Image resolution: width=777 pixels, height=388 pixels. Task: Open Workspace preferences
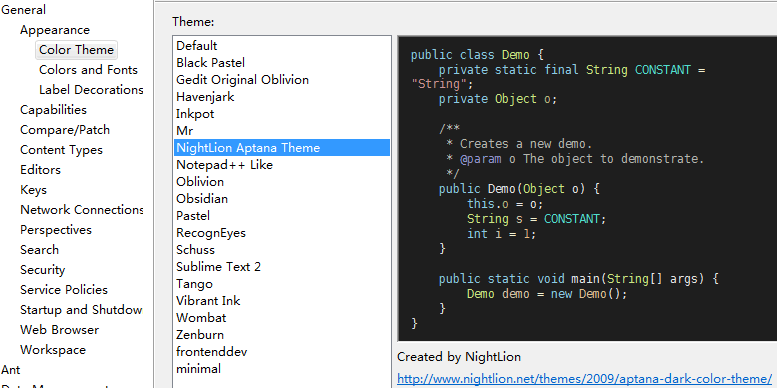(x=53, y=349)
